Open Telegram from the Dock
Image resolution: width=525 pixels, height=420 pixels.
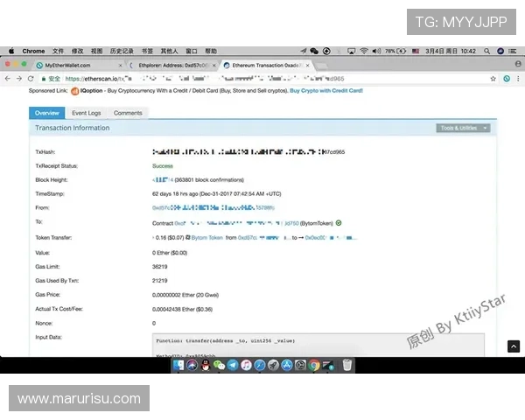(x=233, y=365)
